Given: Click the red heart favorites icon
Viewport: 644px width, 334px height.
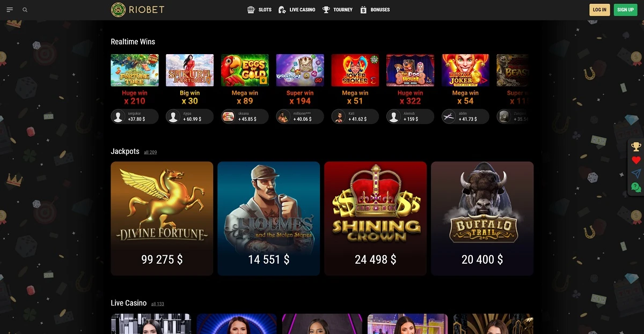Looking at the screenshot, I should click(x=636, y=160).
